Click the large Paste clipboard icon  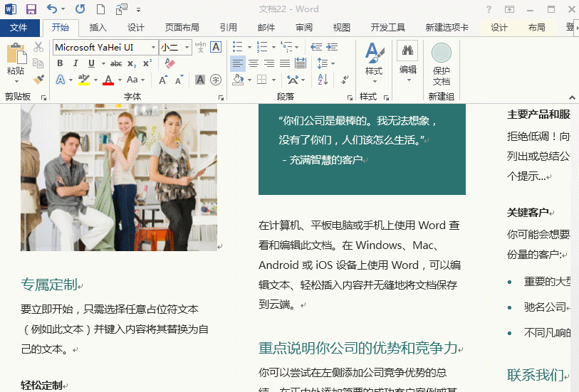tap(16, 53)
